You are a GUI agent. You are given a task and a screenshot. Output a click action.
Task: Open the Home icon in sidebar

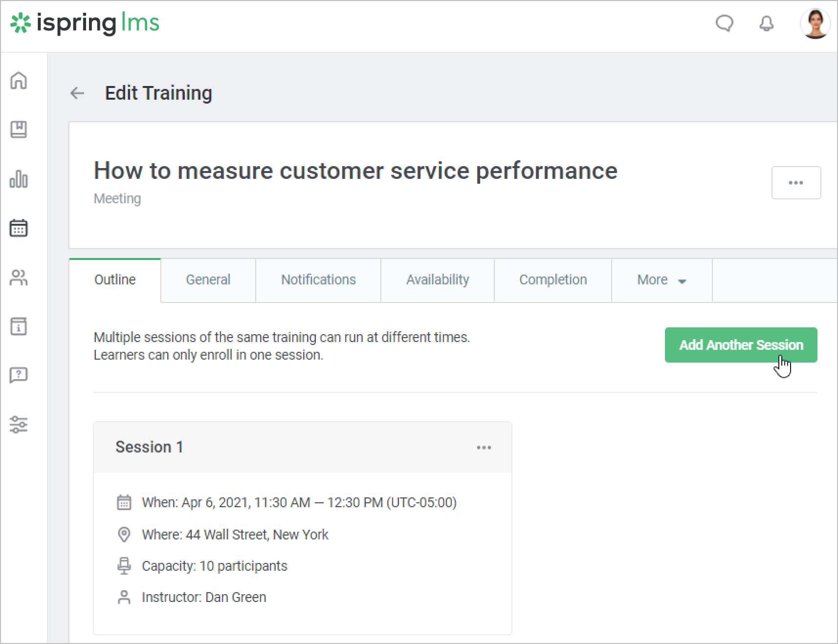pyautogui.click(x=19, y=81)
